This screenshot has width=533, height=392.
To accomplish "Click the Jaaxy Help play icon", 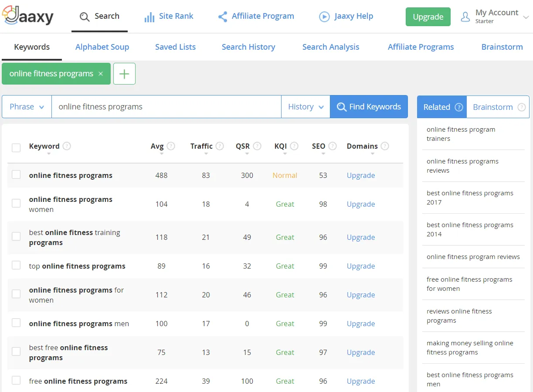I will 324,17.
